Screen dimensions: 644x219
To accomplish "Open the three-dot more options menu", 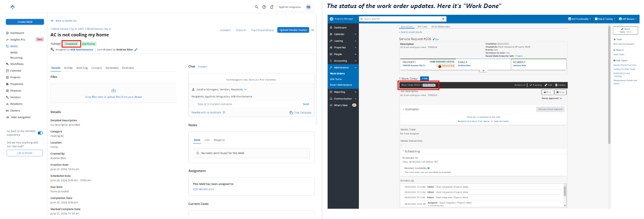I will (313, 30).
